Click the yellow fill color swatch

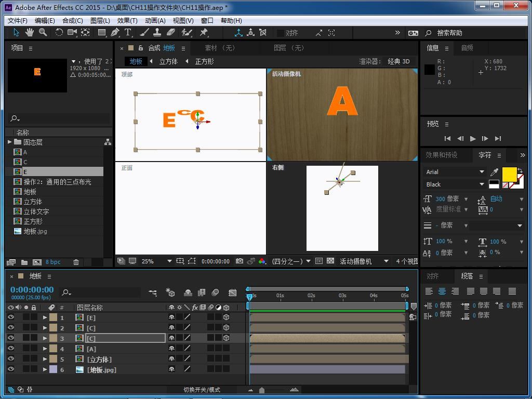(x=509, y=175)
